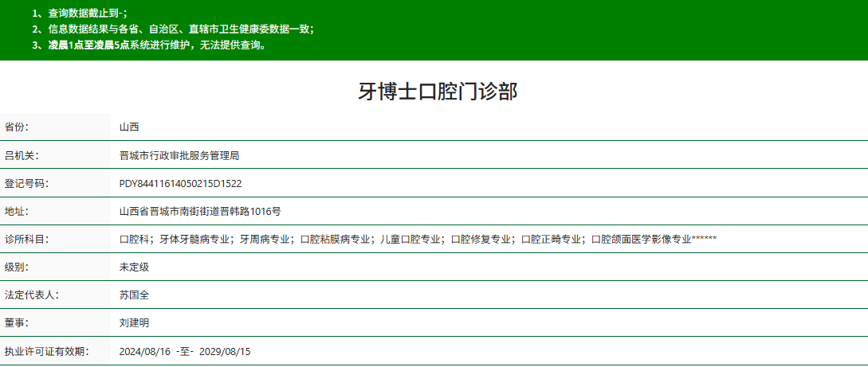
Task: Click the title 牙博士口腔门诊部
Action: coord(438,92)
